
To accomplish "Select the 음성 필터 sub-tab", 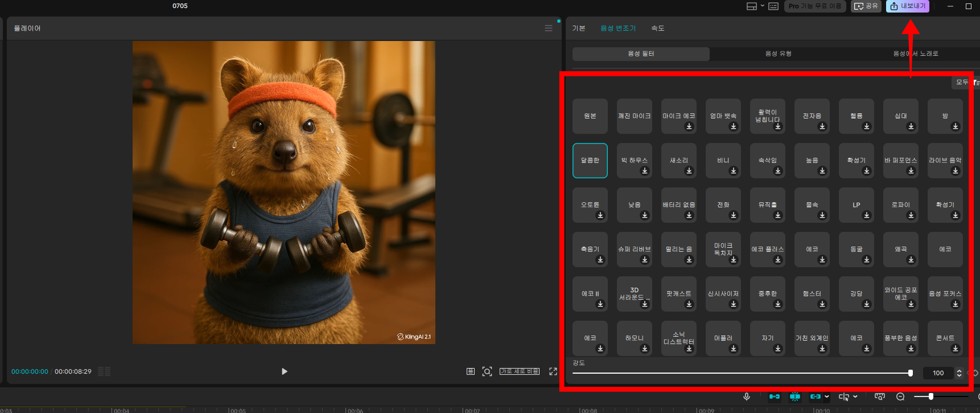I will (x=641, y=54).
